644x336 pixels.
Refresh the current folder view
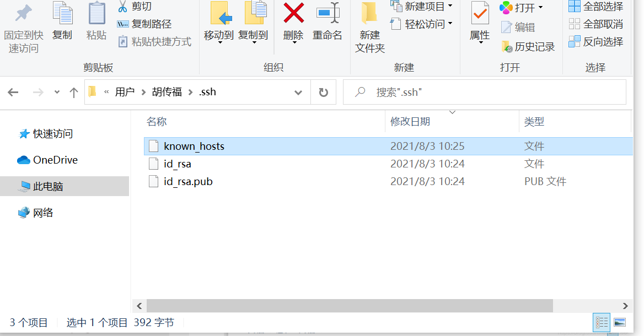(324, 93)
